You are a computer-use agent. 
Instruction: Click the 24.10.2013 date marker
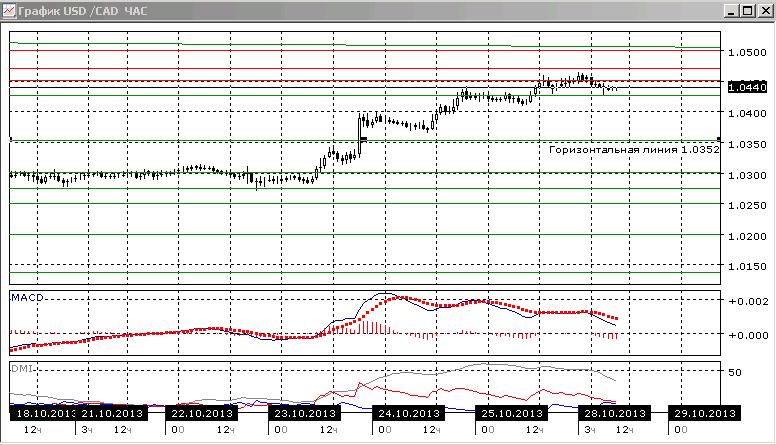408,413
